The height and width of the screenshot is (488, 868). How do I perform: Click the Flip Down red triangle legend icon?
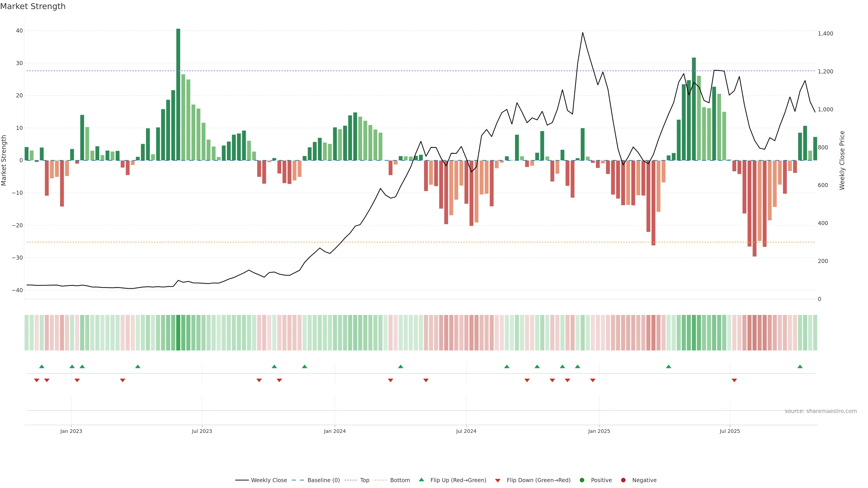[x=498, y=481]
